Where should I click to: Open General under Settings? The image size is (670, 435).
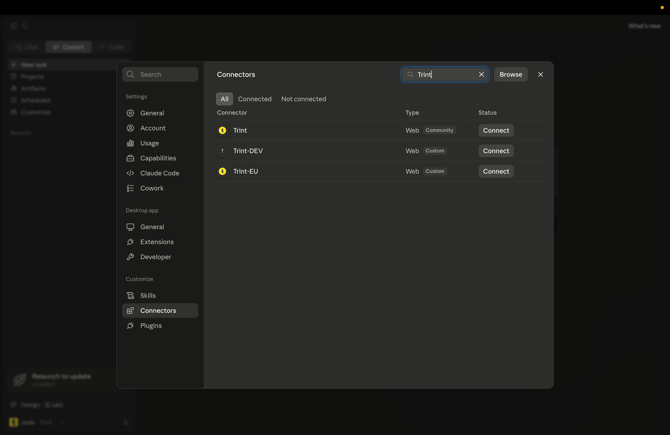[160, 113]
